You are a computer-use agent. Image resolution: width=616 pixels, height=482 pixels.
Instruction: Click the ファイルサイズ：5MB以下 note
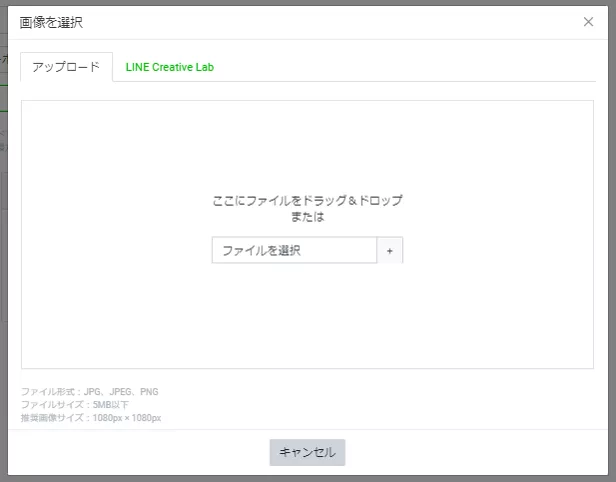(x=75, y=405)
